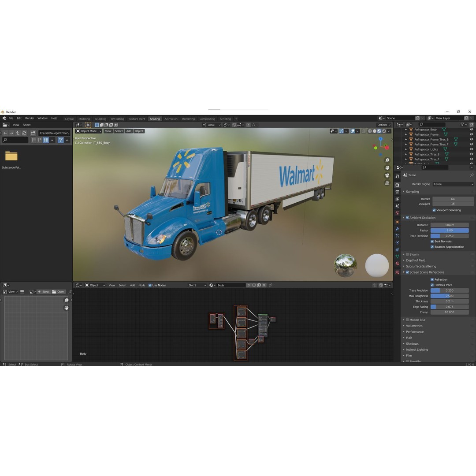
Task: Disable Ambient Occlusion checkbox
Action: [407, 218]
